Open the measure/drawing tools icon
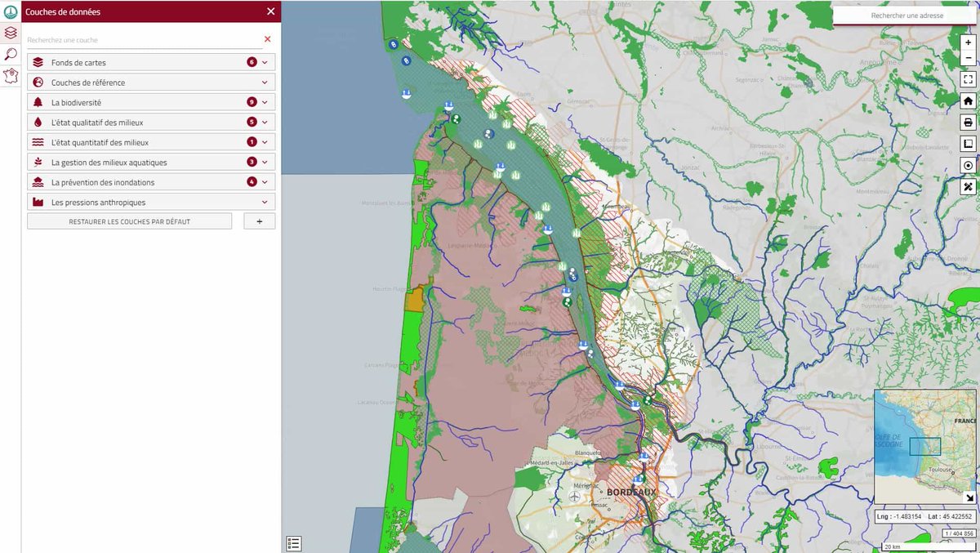This screenshot has height=553, width=980. click(x=968, y=186)
